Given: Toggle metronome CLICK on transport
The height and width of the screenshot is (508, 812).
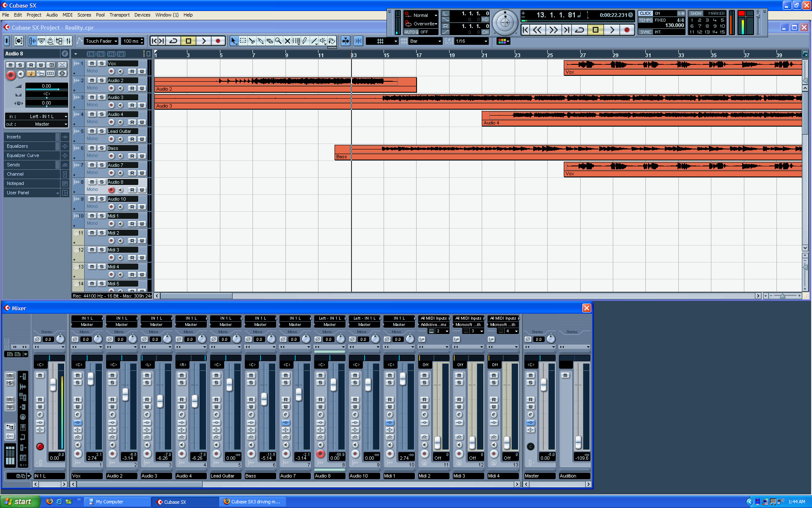Looking at the screenshot, I should (645, 14).
